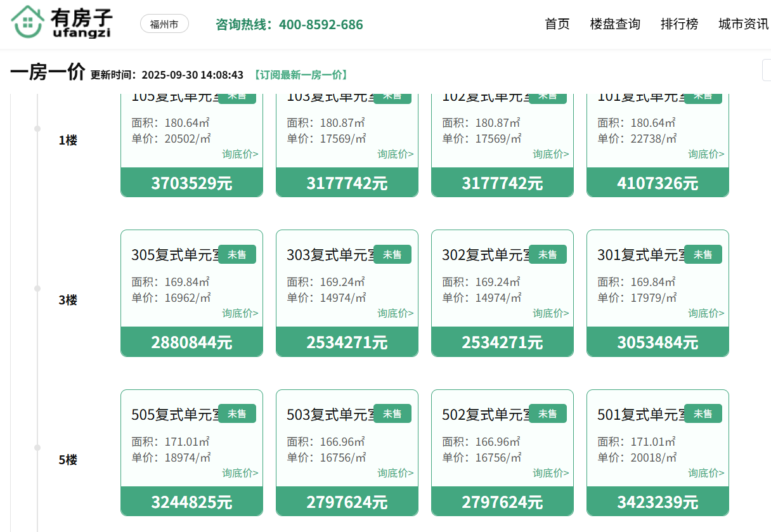Click the 未售 badge on unit 502
771x532 pixels.
point(547,414)
